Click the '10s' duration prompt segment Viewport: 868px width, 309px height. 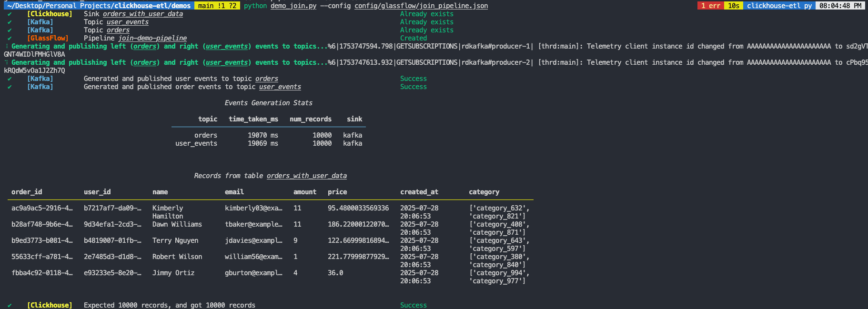pos(734,6)
